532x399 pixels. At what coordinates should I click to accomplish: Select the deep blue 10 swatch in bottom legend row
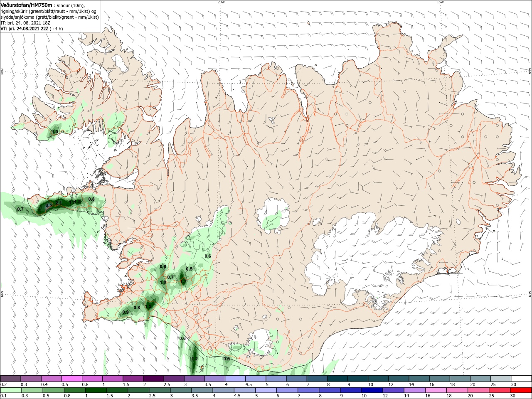click(372, 390)
